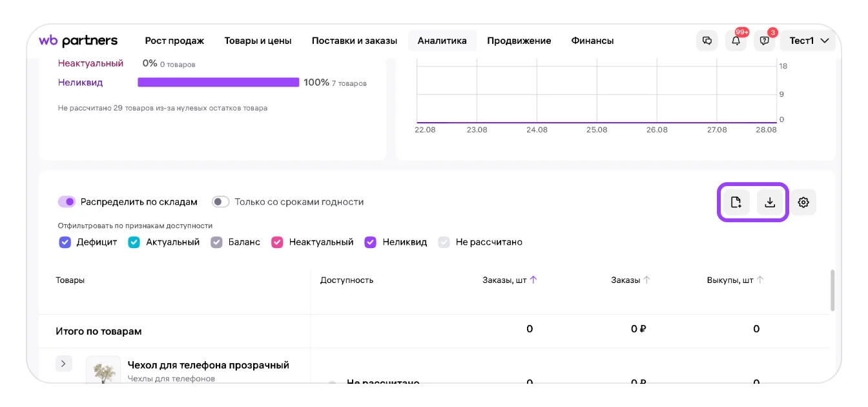
Task: Click the generate report file icon
Action: [736, 202]
